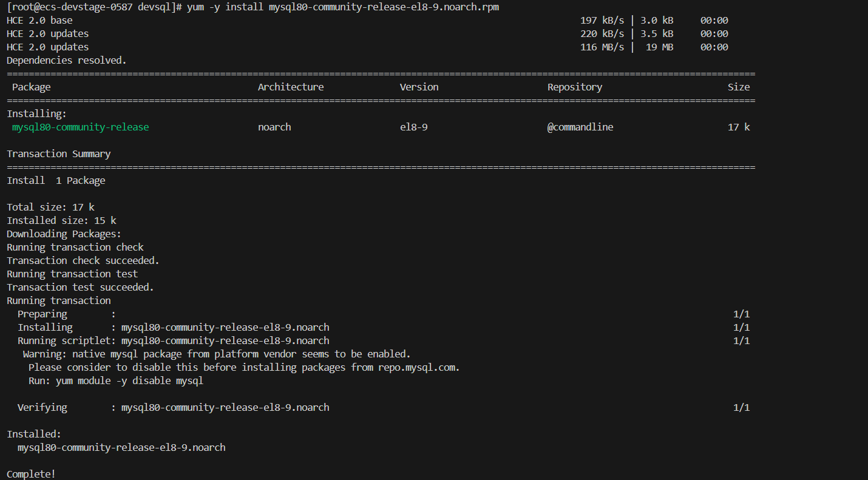Click the green mysql80-community-release package name
Image resolution: width=868 pixels, height=480 pixels.
[x=80, y=127]
